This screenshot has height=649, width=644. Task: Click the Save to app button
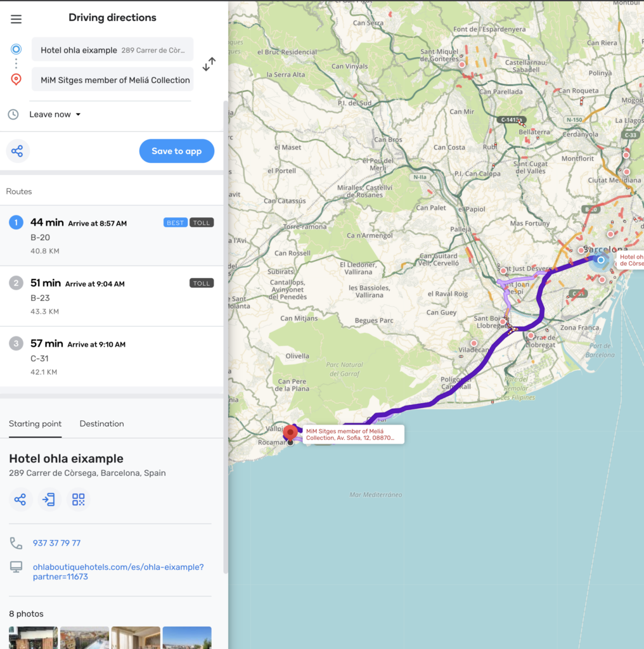click(x=176, y=151)
